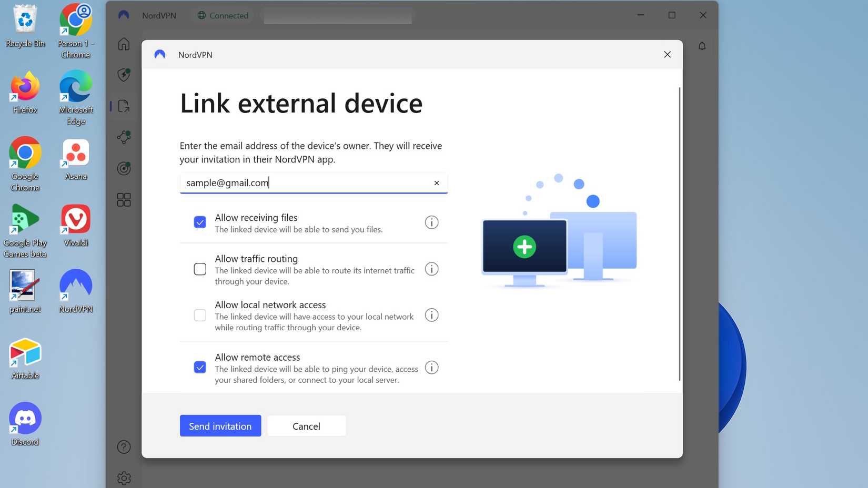Disable Allow remote access

(200, 367)
